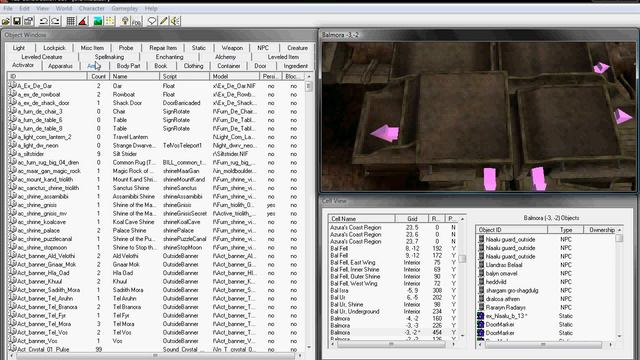The height and width of the screenshot is (360, 640).
Task: Sort object list by Count column
Action: (x=98, y=76)
